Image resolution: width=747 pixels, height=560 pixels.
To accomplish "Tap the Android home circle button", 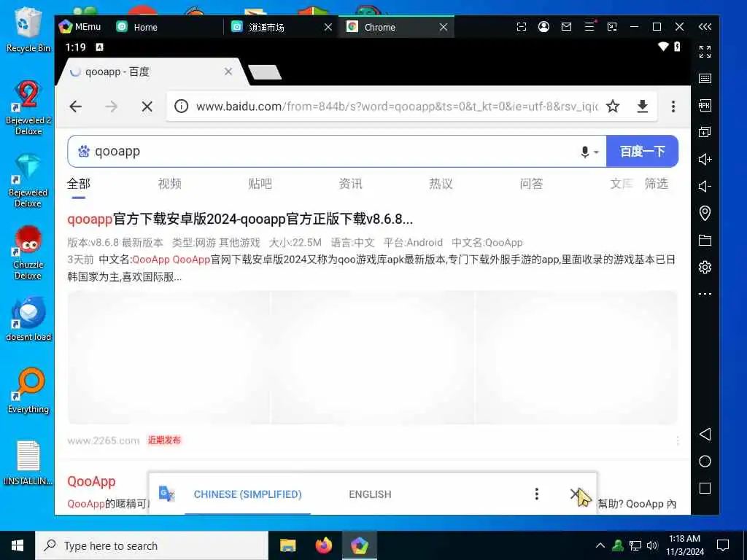I will [705, 462].
